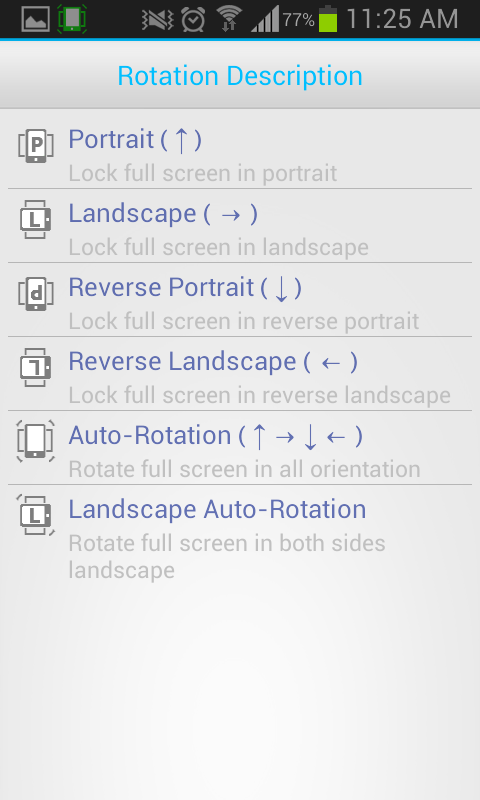This screenshot has height=800, width=480.
Task: Tap the Landscape Auto-Rotation phone icon
Action: (x=36, y=515)
